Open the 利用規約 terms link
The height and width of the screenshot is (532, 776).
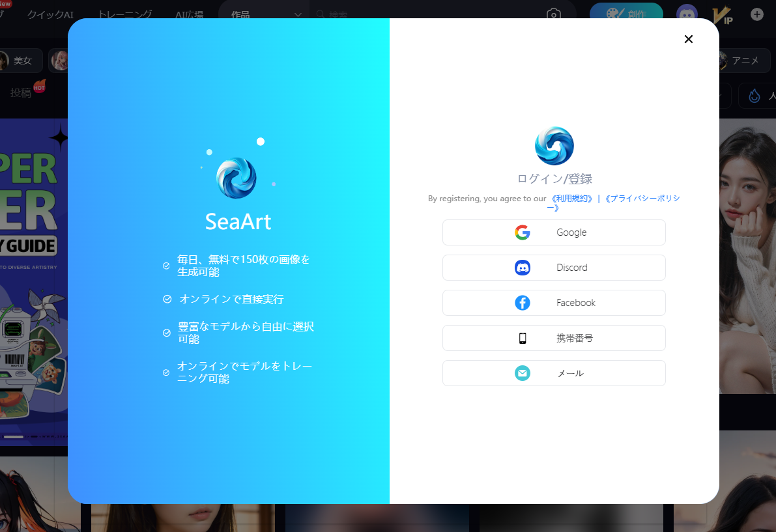pos(571,198)
